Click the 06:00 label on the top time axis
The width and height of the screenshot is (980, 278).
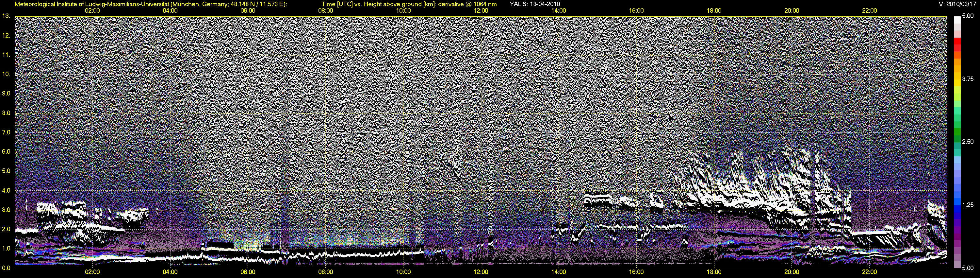click(x=248, y=11)
